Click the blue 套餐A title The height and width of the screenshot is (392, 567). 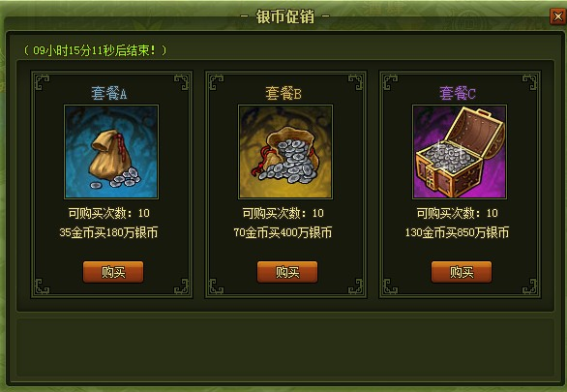tap(108, 93)
